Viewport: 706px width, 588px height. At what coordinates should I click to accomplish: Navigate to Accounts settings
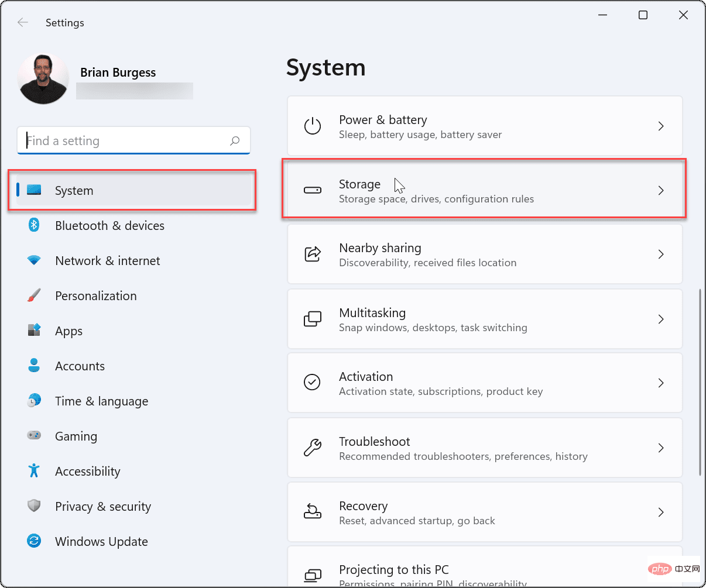point(134,366)
